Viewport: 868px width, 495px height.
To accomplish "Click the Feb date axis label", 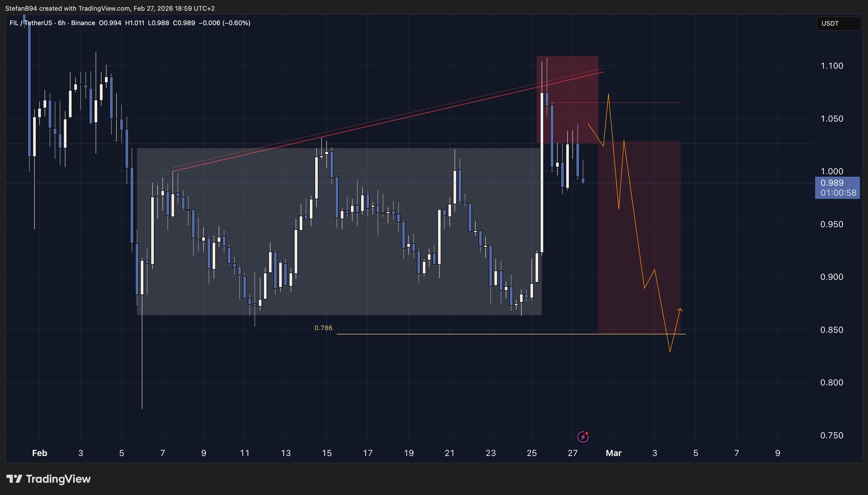I will click(x=39, y=453).
